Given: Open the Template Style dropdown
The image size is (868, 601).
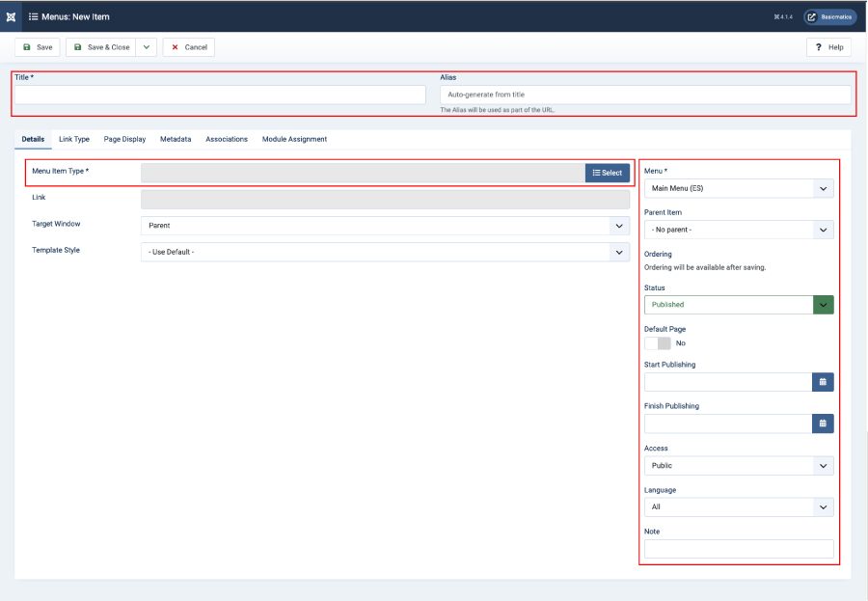Looking at the screenshot, I should tap(385, 252).
